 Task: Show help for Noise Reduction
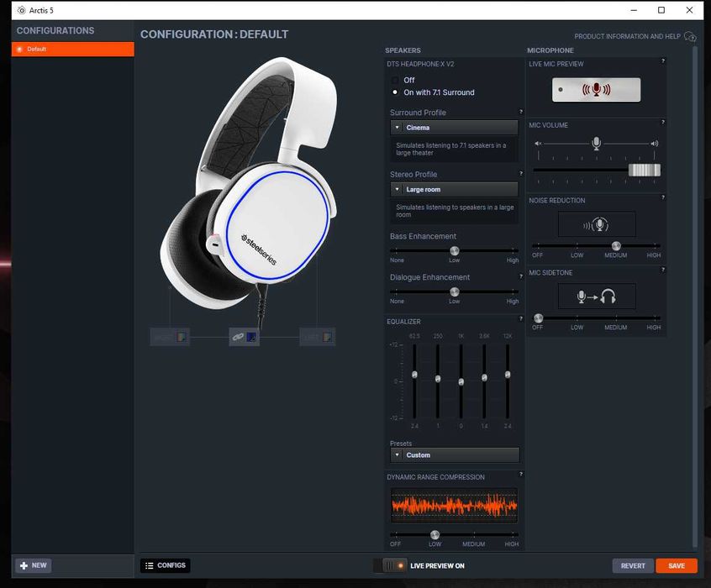[662, 197]
